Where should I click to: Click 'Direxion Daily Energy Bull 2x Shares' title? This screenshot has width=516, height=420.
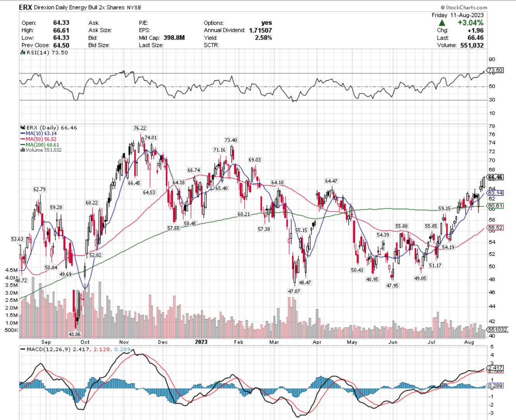(80, 7)
